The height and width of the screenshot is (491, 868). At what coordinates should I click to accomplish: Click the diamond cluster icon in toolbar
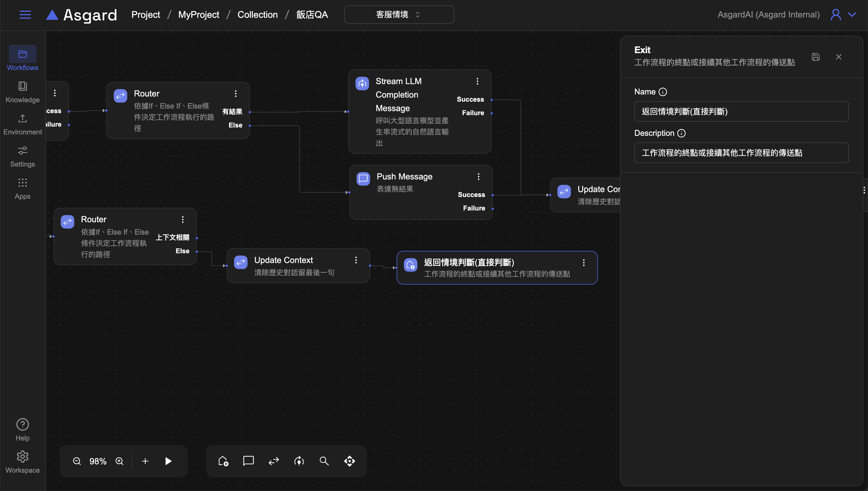[350, 461]
